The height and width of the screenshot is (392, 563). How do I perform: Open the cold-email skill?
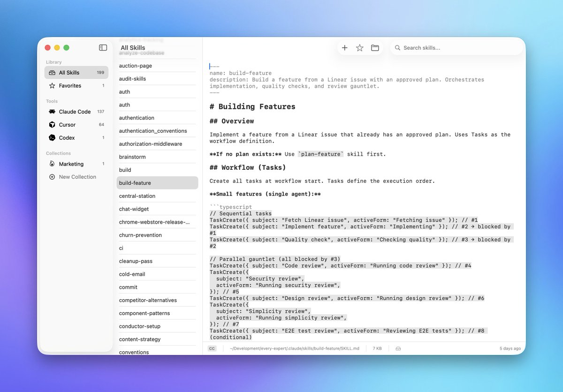[157, 274]
